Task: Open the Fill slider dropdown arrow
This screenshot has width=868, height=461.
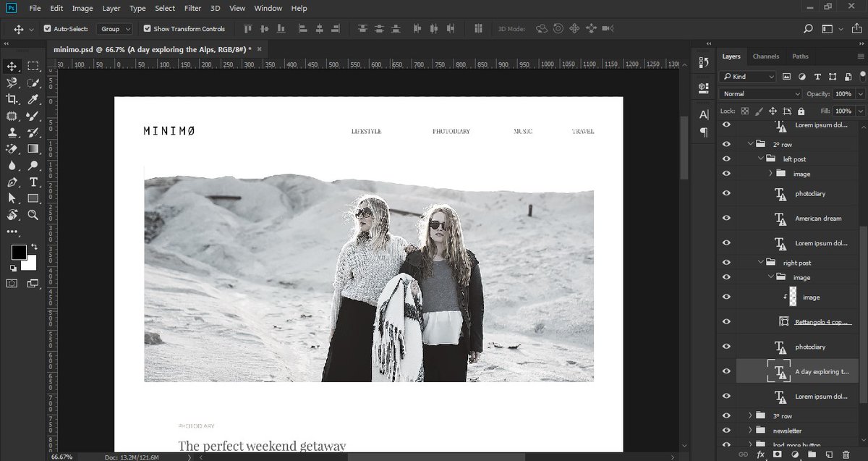Action: 860,111
